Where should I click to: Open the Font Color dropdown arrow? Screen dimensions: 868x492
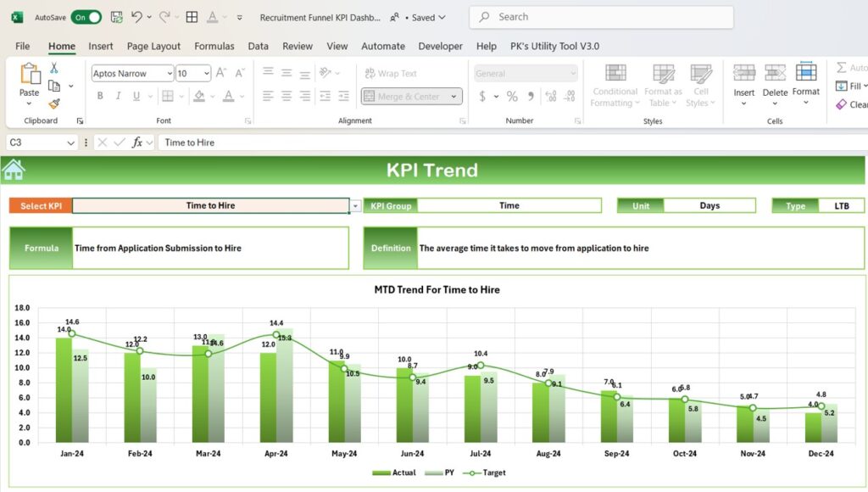242,97
